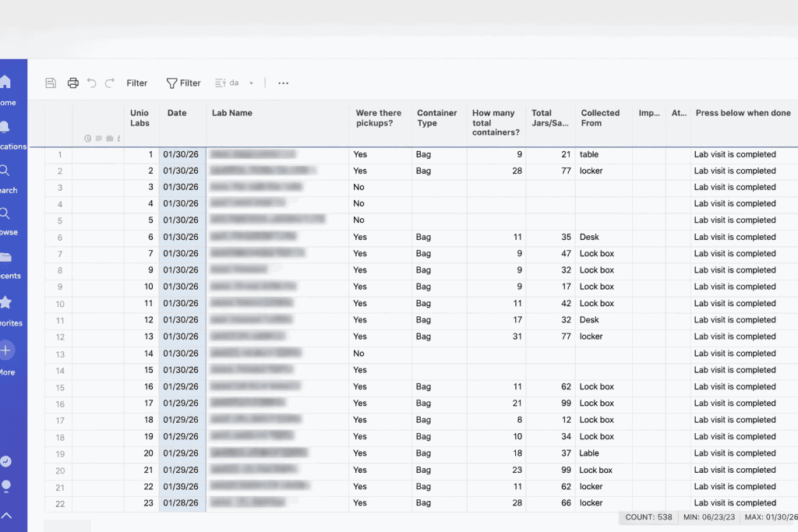Select row number 1
This screenshot has height=532, width=798.
59,155
